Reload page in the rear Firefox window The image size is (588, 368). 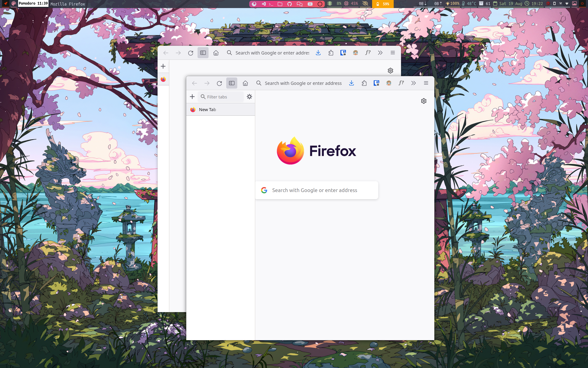click(190, 53)
